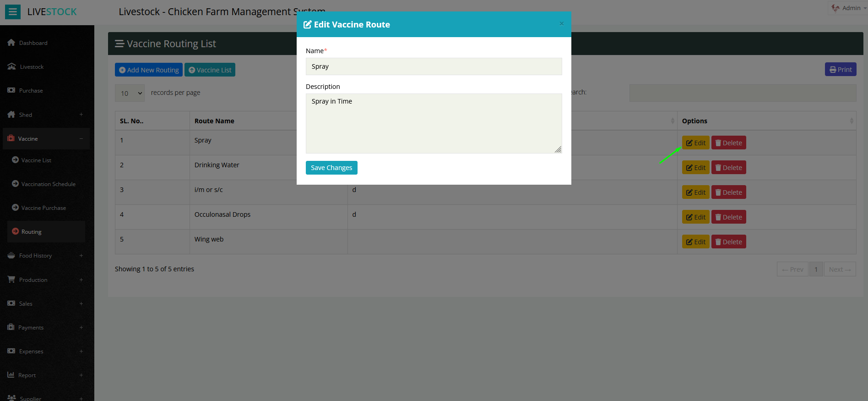This screenshot has width=868, height=401.
Task: Delete the Drinking Water route
Action: (728, 168)
